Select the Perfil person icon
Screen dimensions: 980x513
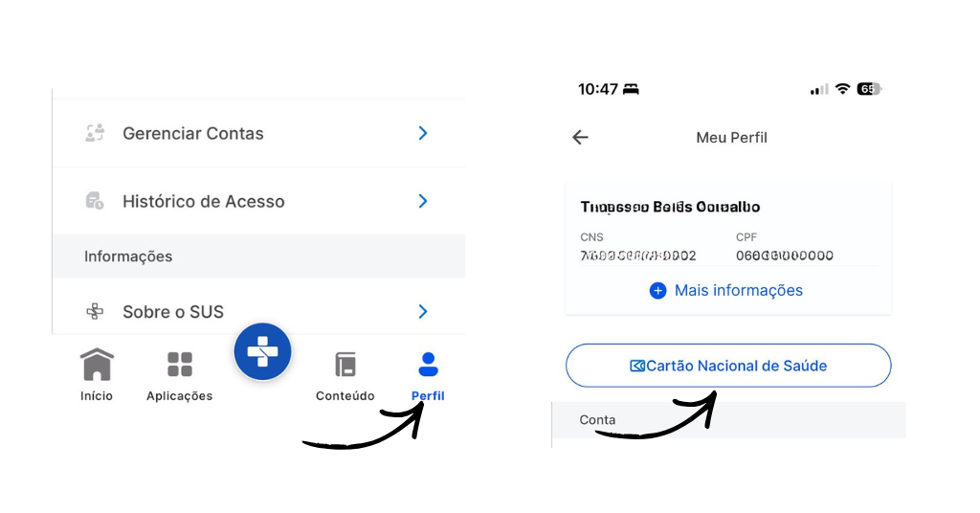click(428, 365)
